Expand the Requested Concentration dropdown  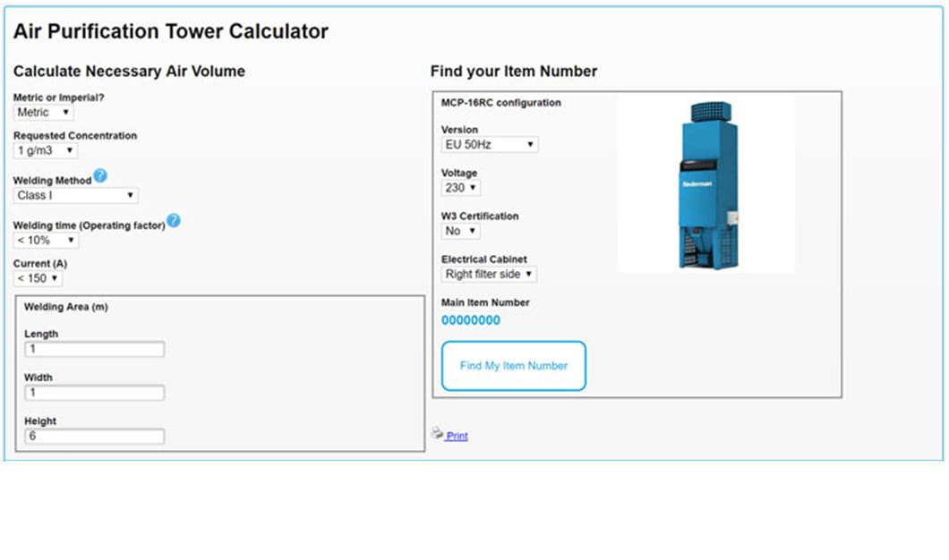(x=46, y=151)
